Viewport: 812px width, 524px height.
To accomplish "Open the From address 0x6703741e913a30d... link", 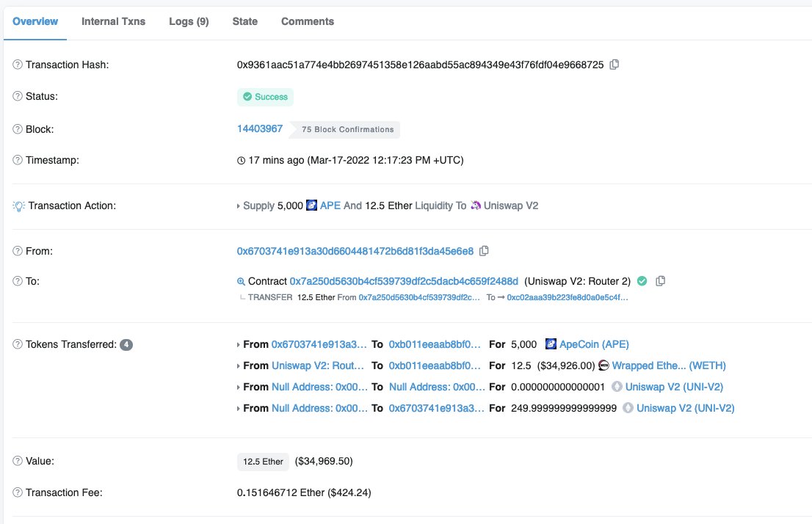I will click(x=355, y=251).
